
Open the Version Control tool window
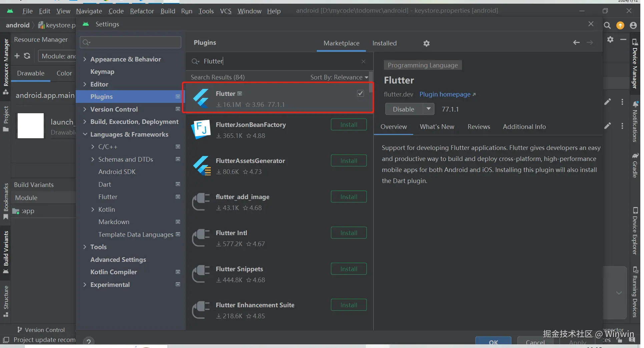pyautogui.click(x=41, y=330)
